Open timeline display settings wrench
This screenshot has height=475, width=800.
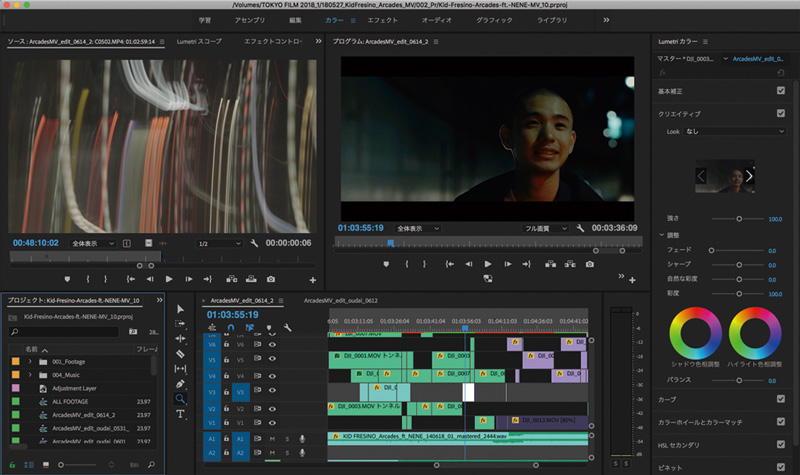pos(288,328)
